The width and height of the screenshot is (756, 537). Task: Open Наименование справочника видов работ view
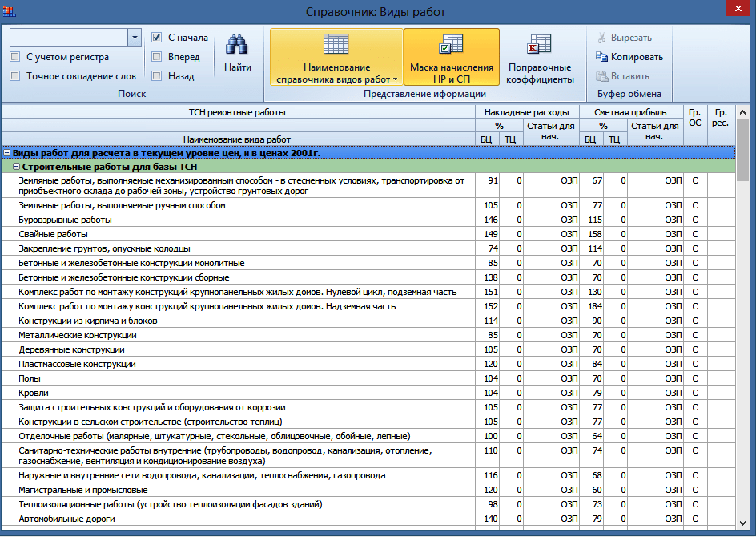(336, 57)
